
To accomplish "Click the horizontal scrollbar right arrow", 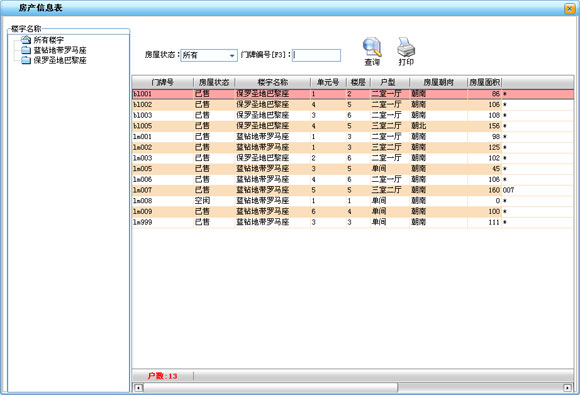I will (x=567, y=388).
